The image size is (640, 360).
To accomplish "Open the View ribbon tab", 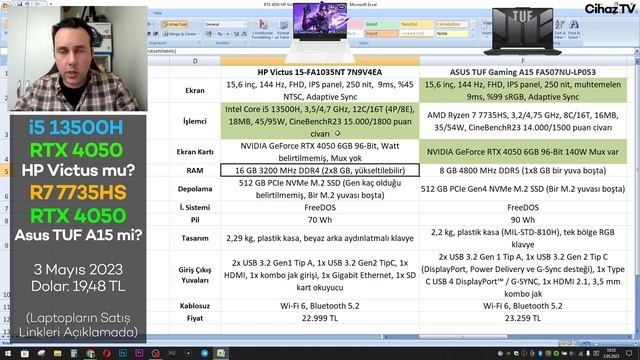I will click(x=158, y=13).
